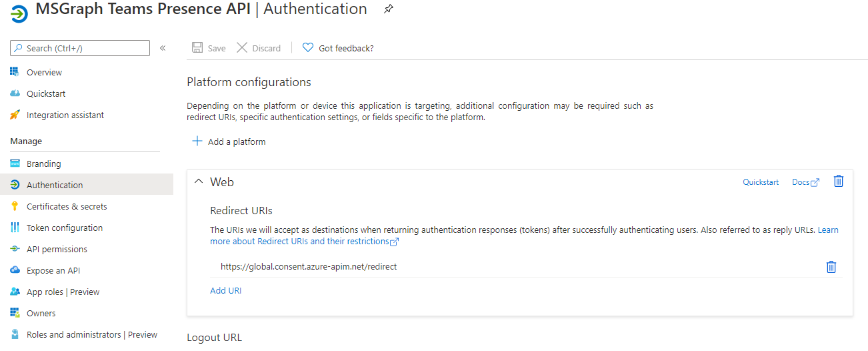Screen dimensions: 868x351
Task: Click the Roles and administrators icon
Action: [x=15, y=334]
